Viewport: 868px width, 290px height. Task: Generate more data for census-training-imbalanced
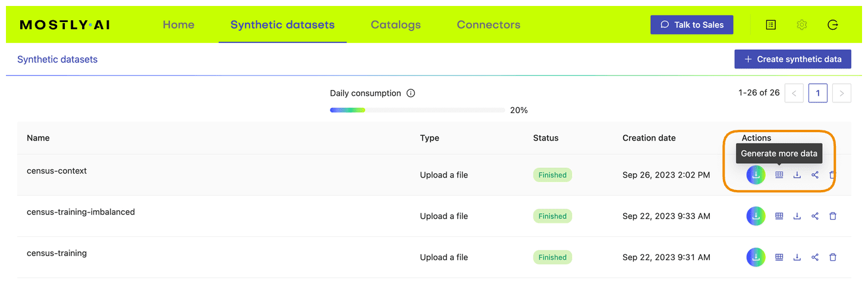tap(756, 216)
